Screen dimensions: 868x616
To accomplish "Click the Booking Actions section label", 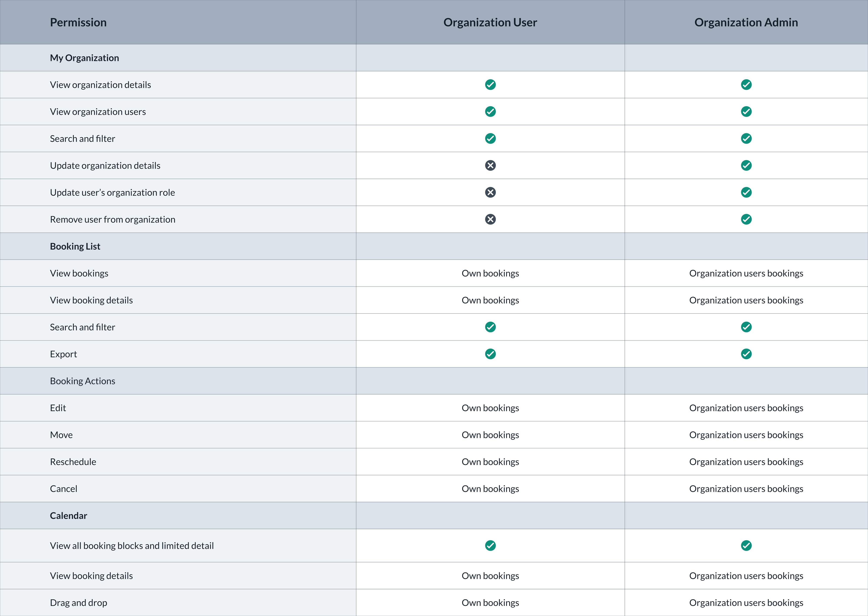I will coord(82,381).
